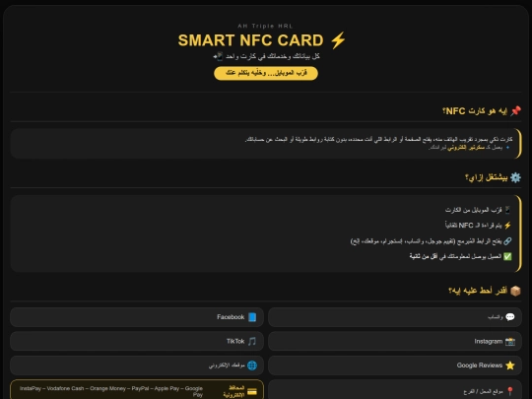
Task: Click the package box icon beside the third heading
Action: 515,291
